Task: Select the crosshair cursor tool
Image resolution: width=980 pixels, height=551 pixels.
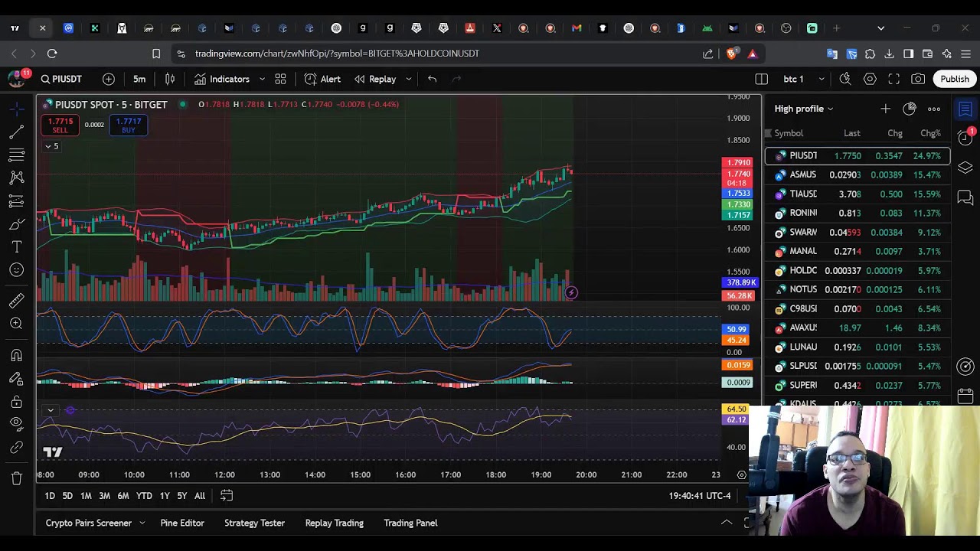Action: click(x=17, y=109)
